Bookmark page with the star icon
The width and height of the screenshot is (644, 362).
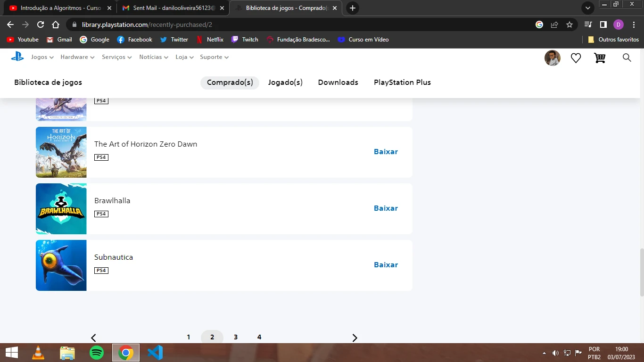click(x=569, y=25)
